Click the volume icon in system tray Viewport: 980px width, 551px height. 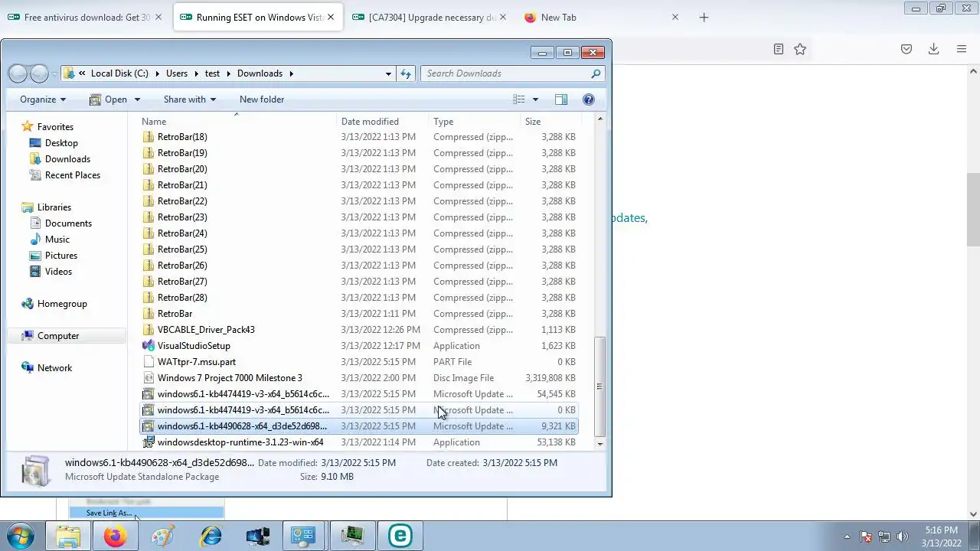tap(902, 536)
